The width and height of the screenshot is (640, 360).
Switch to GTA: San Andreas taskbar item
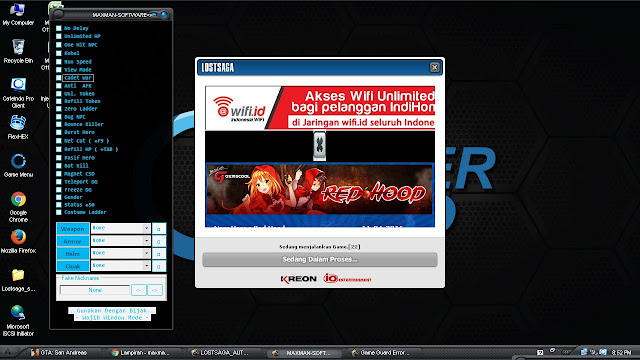tap(60, 352)
